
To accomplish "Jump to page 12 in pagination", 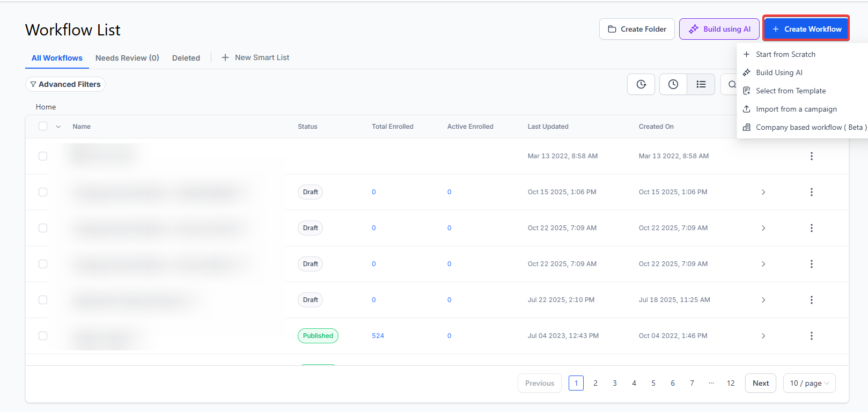I will tap(731, 383).
